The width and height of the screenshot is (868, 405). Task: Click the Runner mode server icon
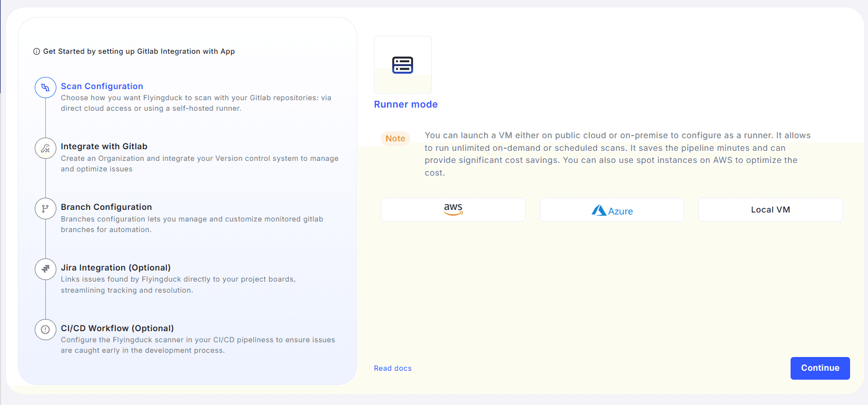402,65
